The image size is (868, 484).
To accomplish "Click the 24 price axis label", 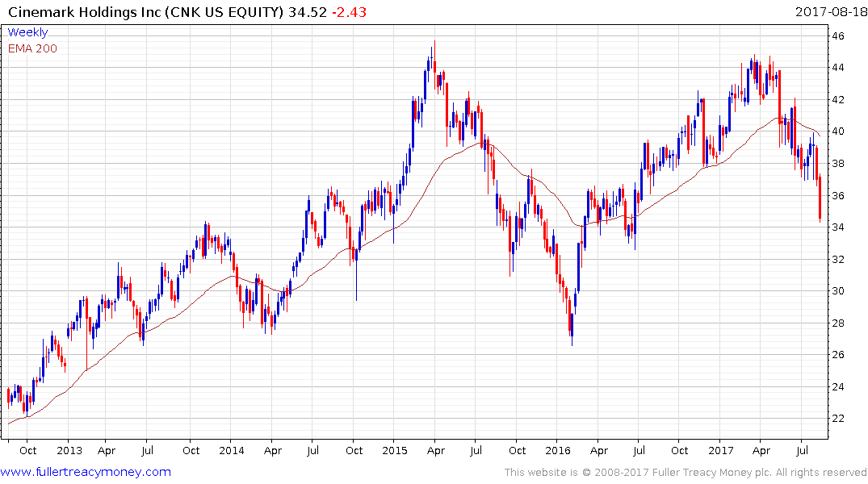I will pyautogui.click(x=837, y=386).
